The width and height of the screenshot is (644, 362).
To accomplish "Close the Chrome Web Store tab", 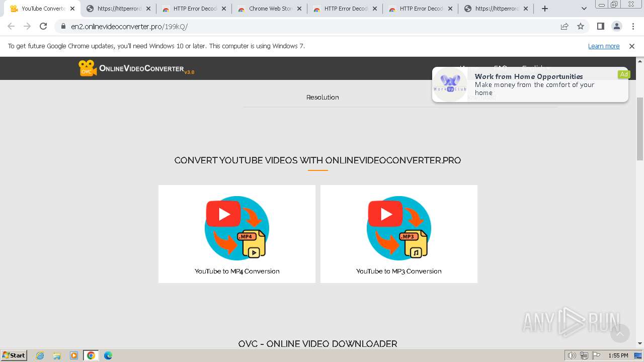I will click(299, 9).
